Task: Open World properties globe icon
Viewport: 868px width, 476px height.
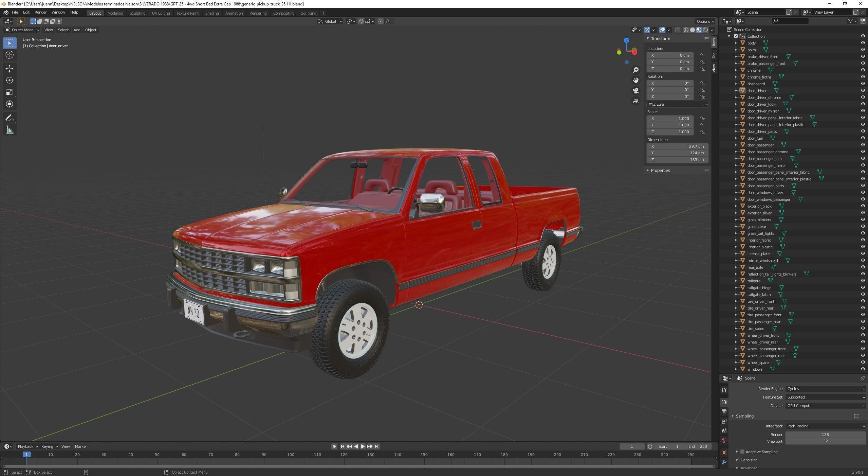Action: 724,440
